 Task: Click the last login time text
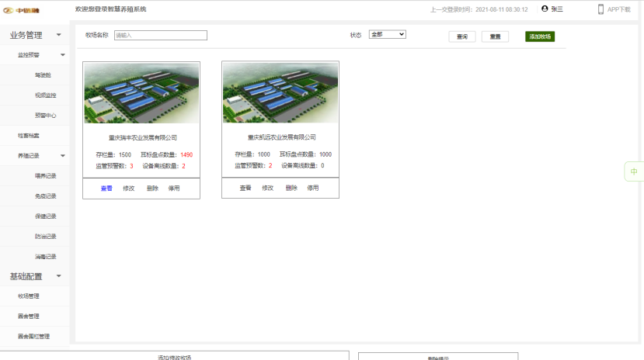(479, 9)
